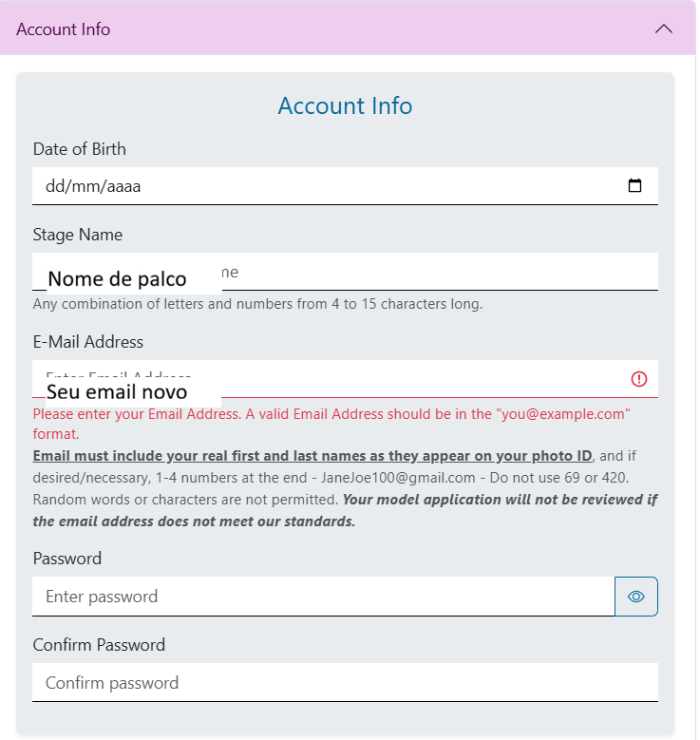This screenshot has height=740, width=700.
Task: Select the "Seu email novo" overlay label
Action: coord(117,391)
